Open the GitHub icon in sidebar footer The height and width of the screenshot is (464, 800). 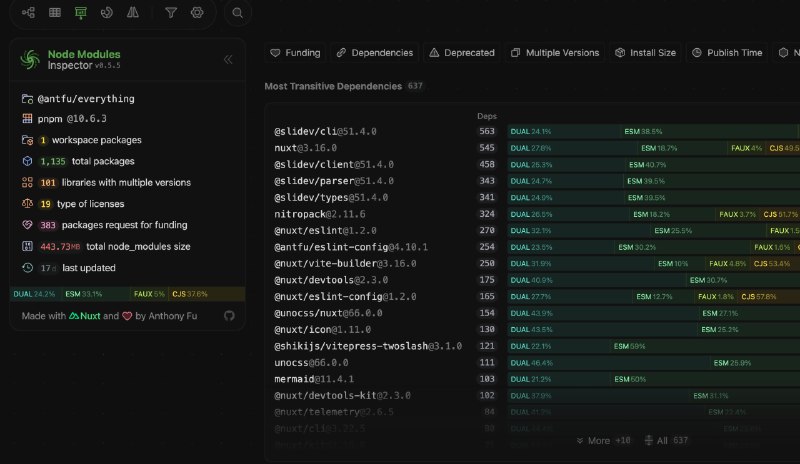tap(229, 316)
